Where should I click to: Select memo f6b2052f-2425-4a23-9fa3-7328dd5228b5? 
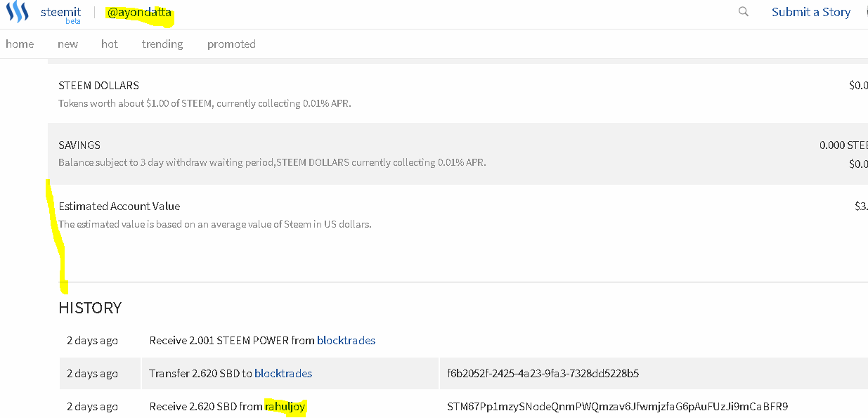point(543,374)
